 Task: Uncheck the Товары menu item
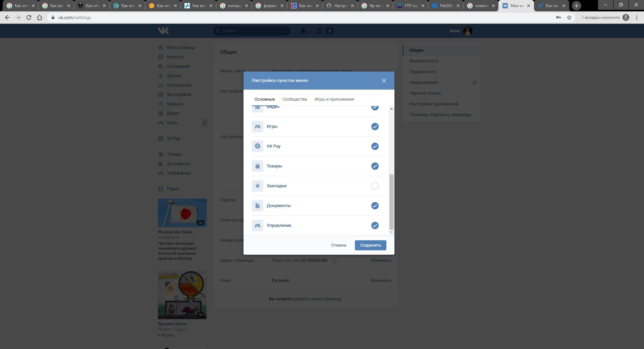(x=375, y=166)
